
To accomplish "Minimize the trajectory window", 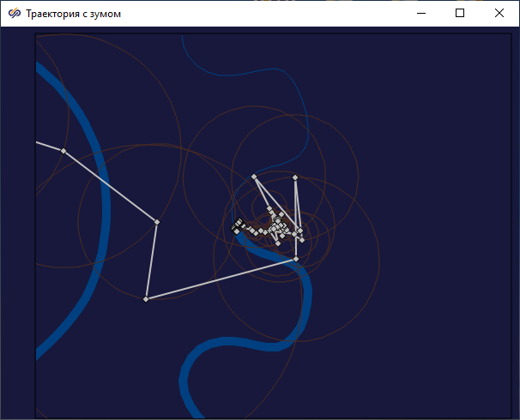I will tap(421, 13).
